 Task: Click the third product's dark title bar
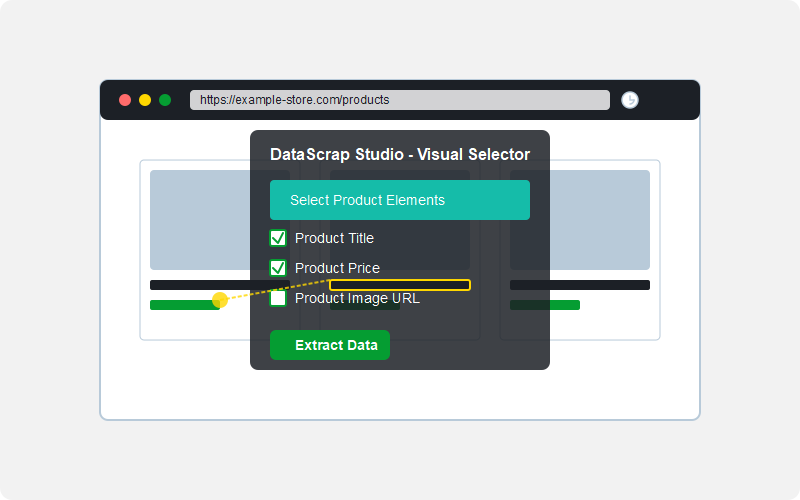(x=580, y=285)
